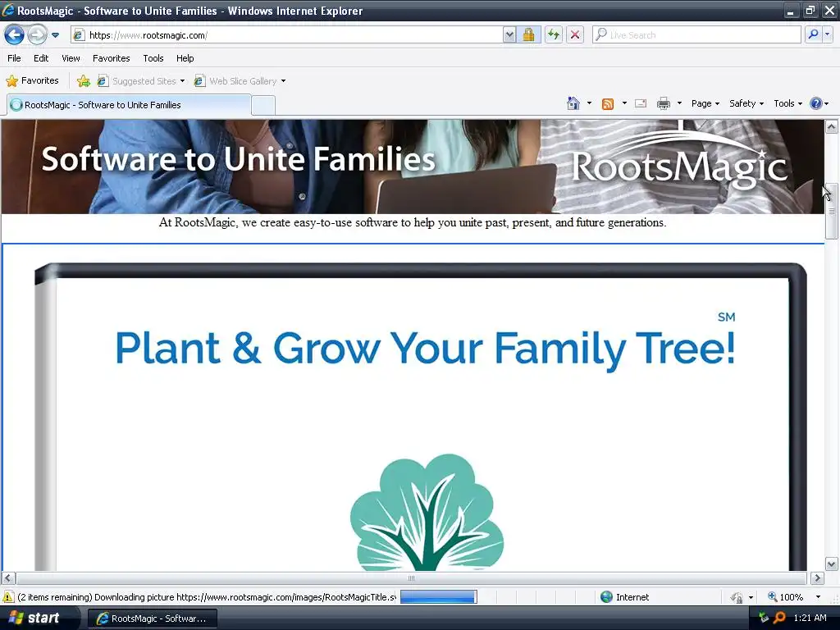840x630 pixels.
Task: Expand the address bar autocomplete dropdown
Action: (509, 35)
